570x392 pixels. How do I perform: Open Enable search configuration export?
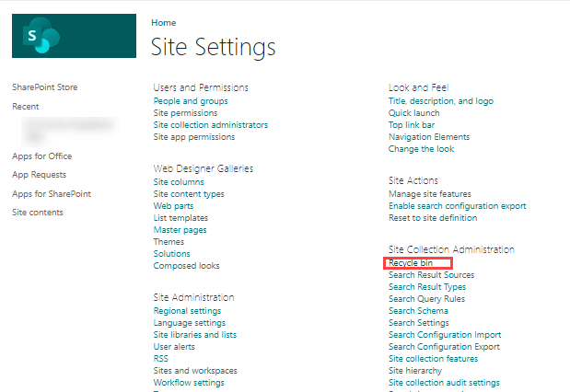tap(458, 206)
